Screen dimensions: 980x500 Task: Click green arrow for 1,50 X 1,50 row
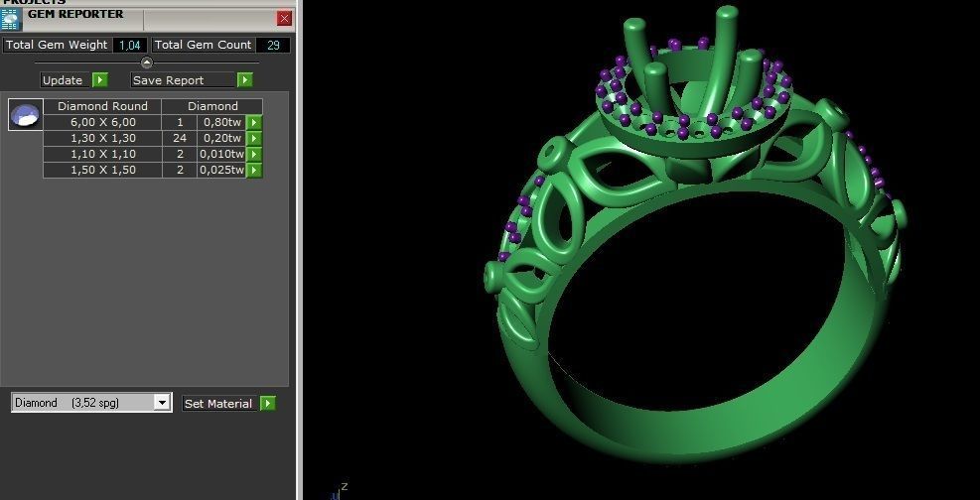pos(254,170)
